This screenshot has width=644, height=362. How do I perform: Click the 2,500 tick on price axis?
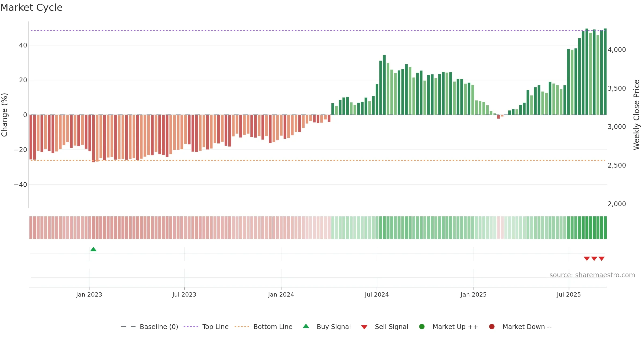tap(617, 165)
